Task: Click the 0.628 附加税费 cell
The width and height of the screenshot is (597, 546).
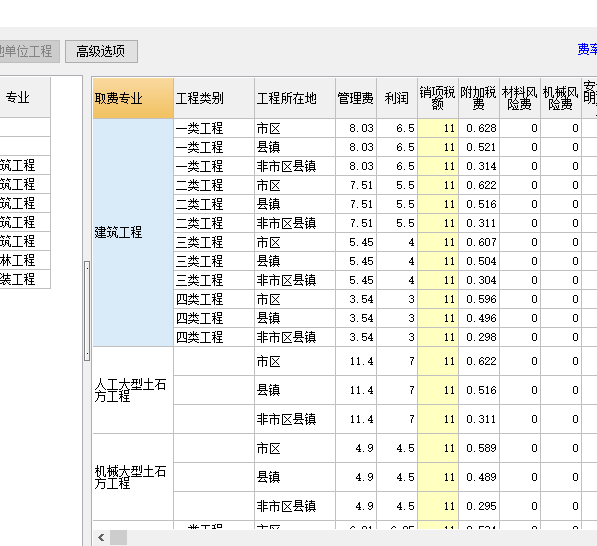Action: pos(479,128)
